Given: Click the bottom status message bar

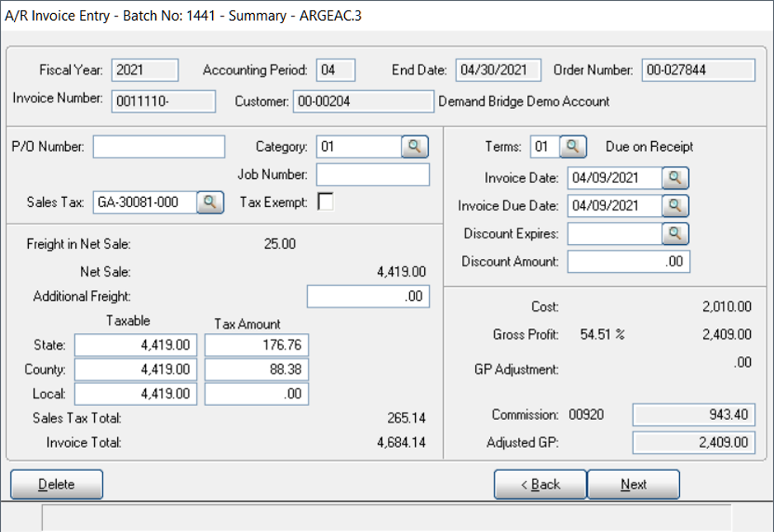Looking at the screenshot, I should point(386,517).
